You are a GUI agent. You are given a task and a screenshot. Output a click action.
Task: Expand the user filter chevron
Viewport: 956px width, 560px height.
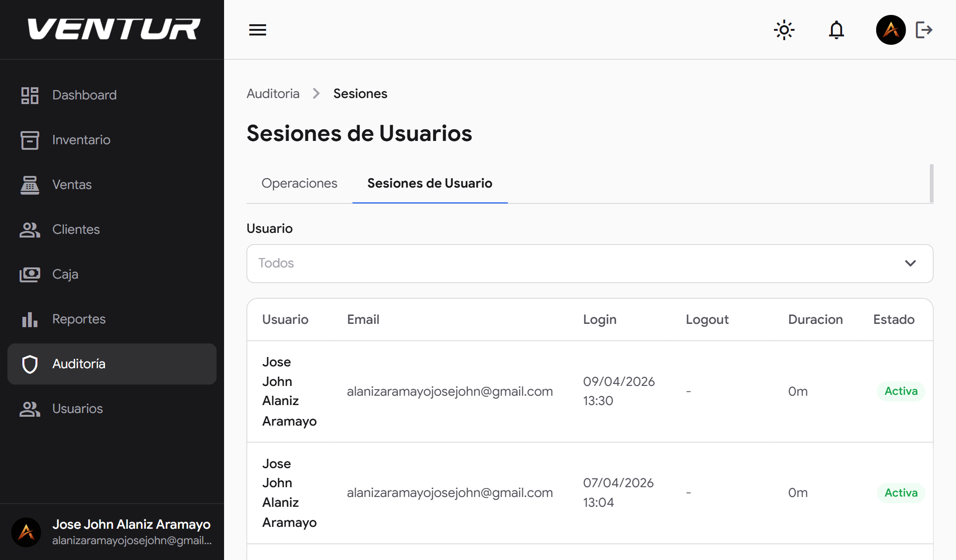910,263
